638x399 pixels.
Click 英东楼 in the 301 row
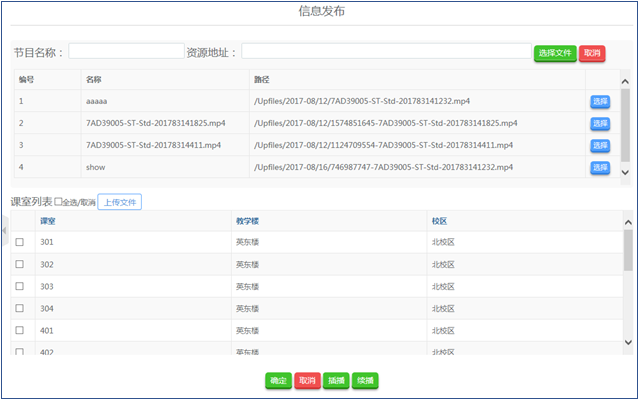[247, 242]
